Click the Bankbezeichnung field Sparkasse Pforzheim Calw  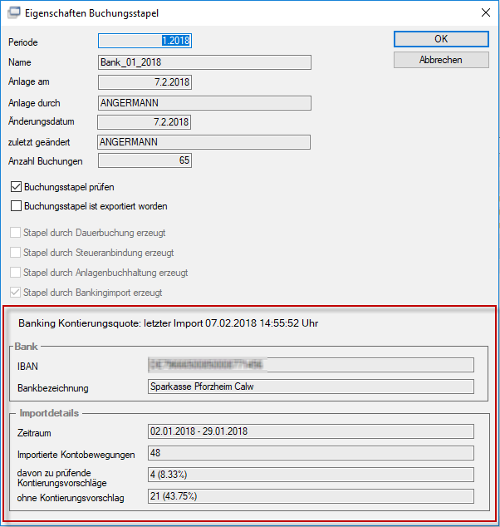[x=311, y=387]
